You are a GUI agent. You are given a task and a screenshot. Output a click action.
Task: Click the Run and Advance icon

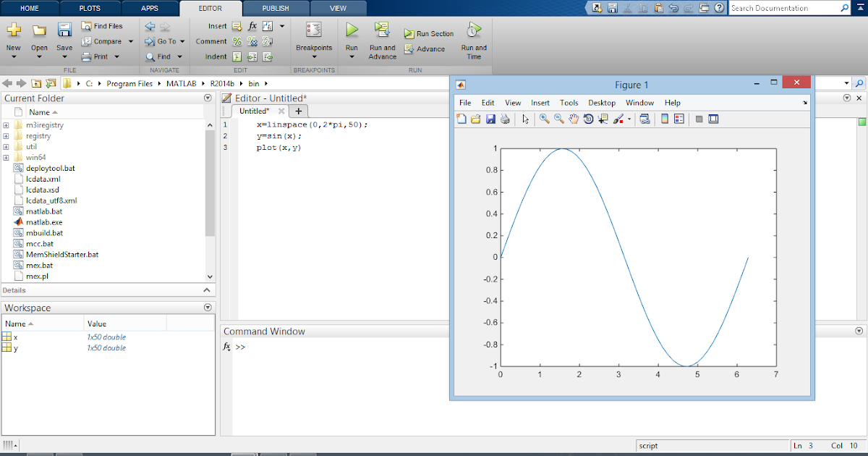tap(382, 30)
